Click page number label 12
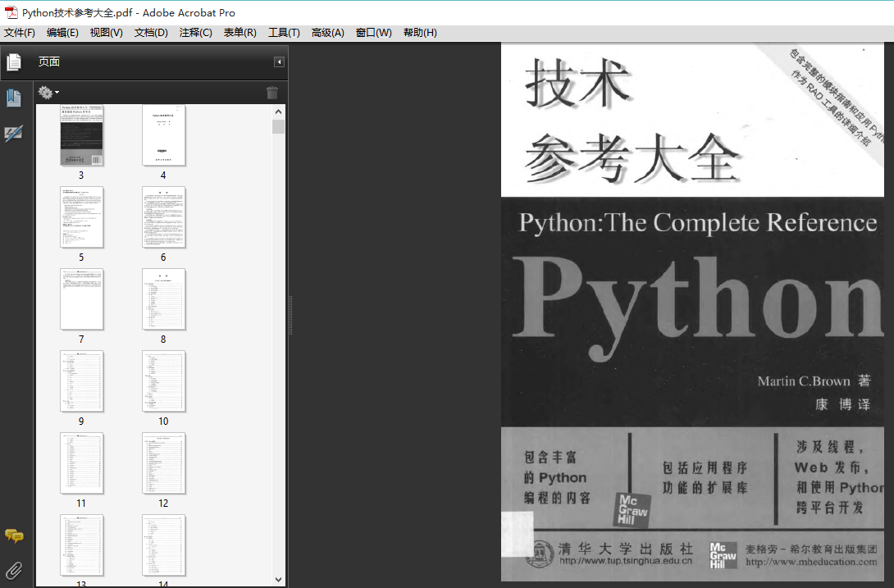894x588 pixels. click(164, 504)
